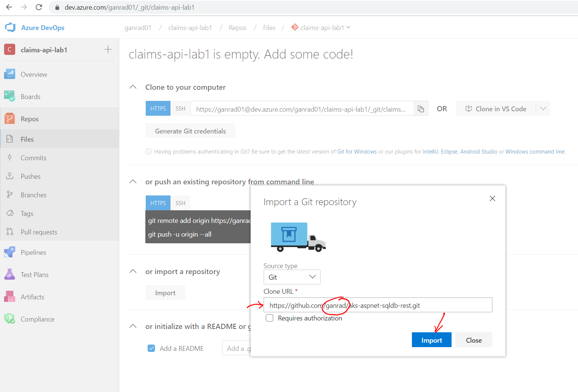Click Generate Git credentials button
Screen dimensions: 578x392
pyautogui.click(x=190, y=131)
